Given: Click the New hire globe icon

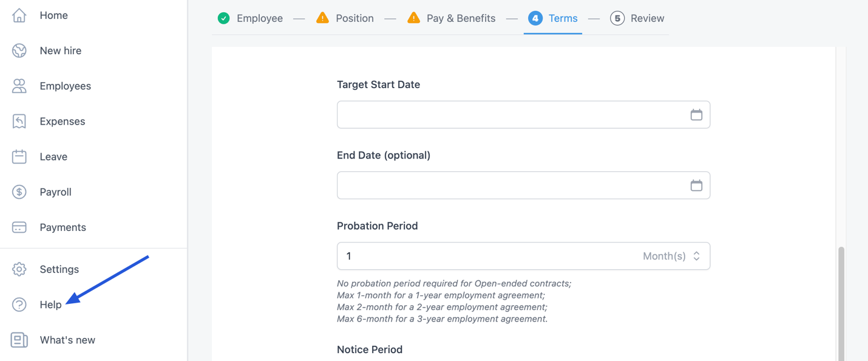Looking at the screenshot, I should 19,50.
